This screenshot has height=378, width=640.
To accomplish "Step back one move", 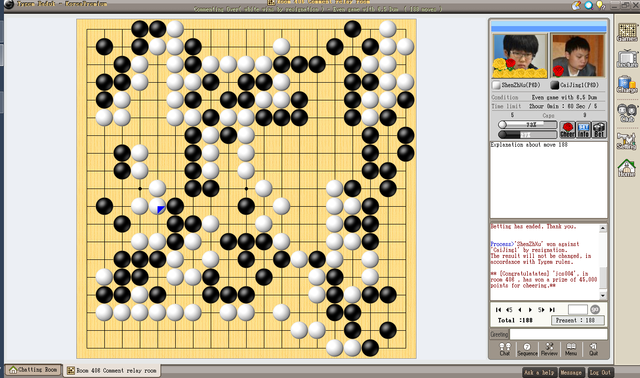I will click(520, 309).
